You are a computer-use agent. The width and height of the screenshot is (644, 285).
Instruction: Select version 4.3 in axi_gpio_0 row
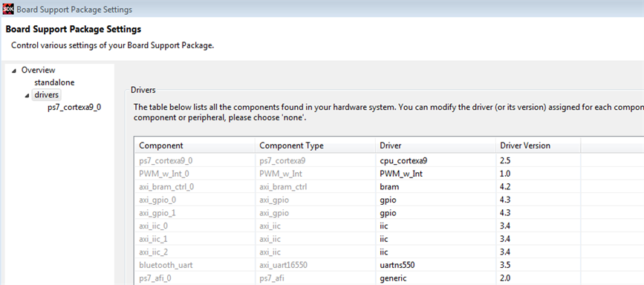click(x=538, y=200)
